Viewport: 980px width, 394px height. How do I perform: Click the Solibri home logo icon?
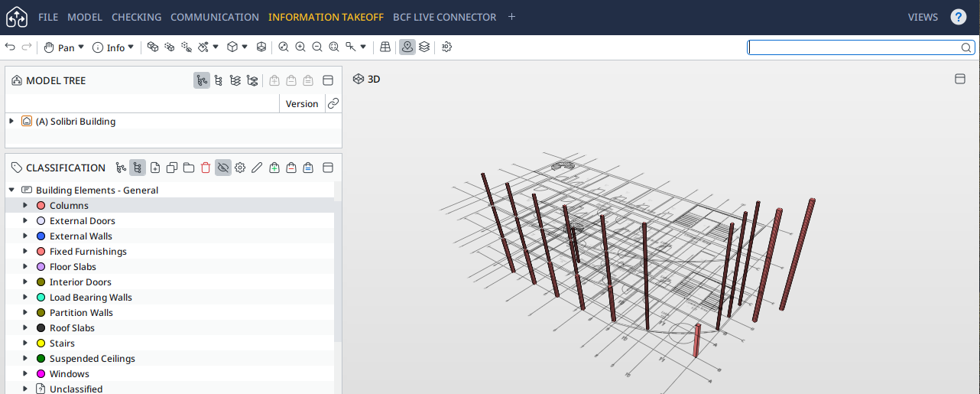click(17, 17)
